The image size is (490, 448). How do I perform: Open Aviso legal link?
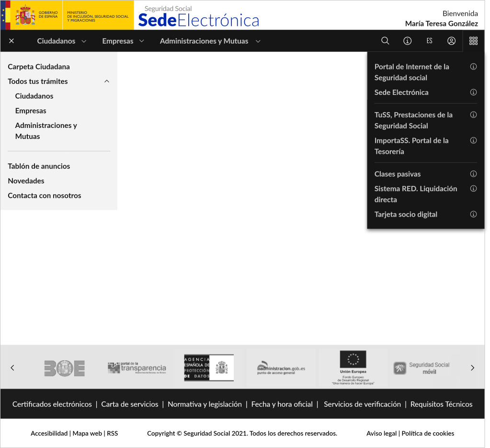(382, 433)
